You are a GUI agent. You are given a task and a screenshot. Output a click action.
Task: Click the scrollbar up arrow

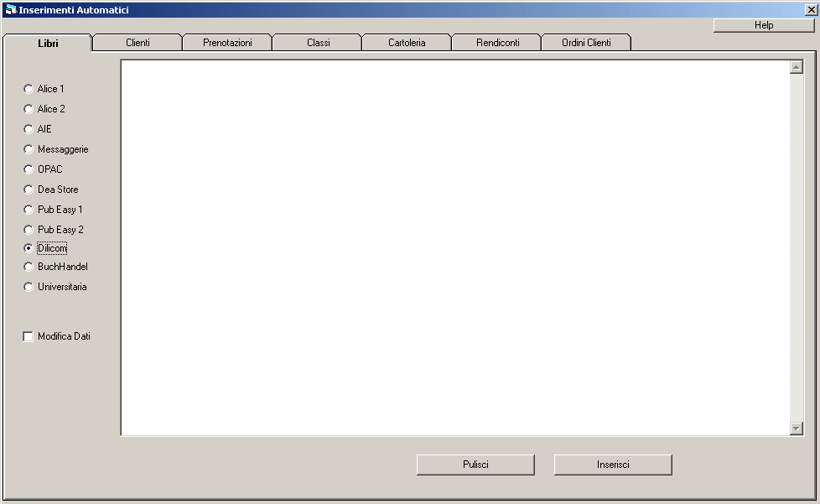pos(797,67)
